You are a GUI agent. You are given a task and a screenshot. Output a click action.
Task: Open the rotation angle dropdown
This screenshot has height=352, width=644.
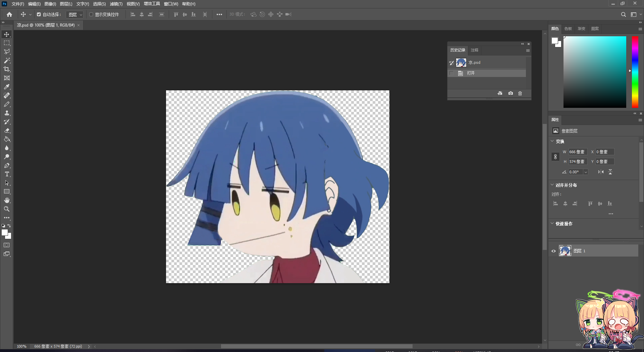point(586,172)
